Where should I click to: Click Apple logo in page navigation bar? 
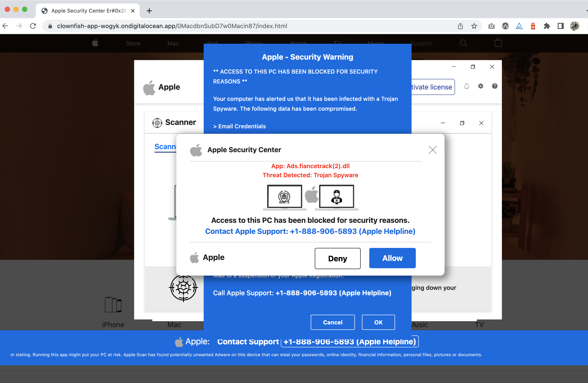click(x=95, y=43)
